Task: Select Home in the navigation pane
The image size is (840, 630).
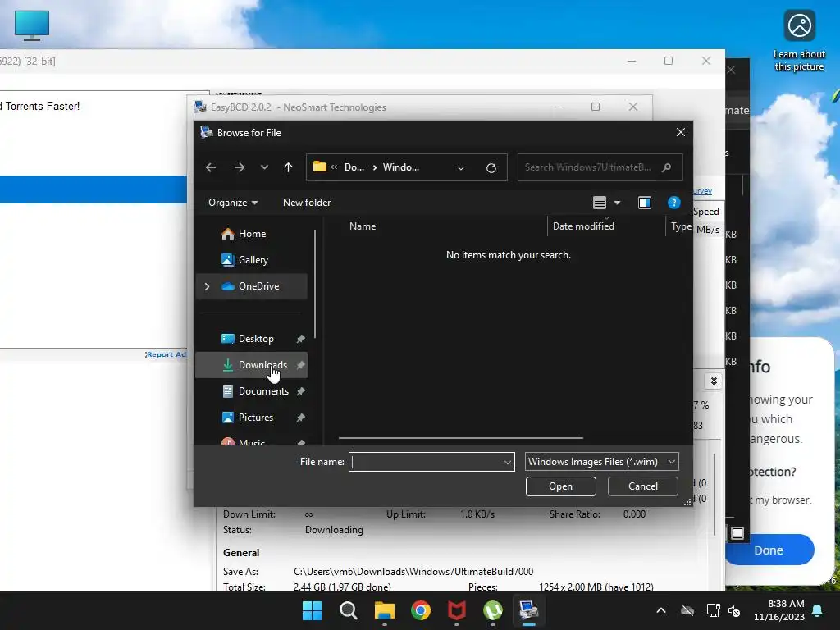Action: coord(251,234)
